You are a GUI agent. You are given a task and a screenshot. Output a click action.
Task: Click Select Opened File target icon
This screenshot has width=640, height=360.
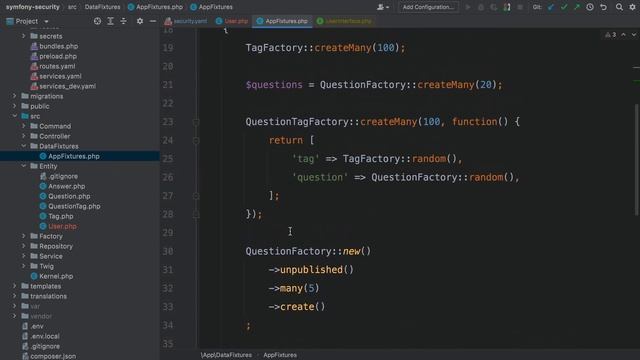coord(97,21)
